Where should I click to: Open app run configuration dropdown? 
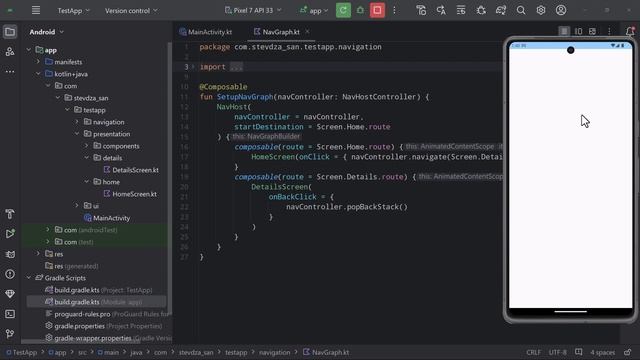pos(314,11)
